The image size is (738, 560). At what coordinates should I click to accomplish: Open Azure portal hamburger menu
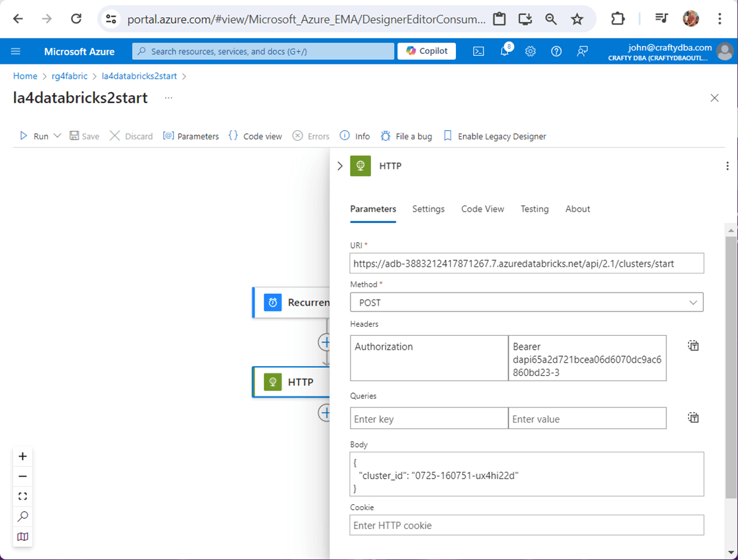[16, 51]
